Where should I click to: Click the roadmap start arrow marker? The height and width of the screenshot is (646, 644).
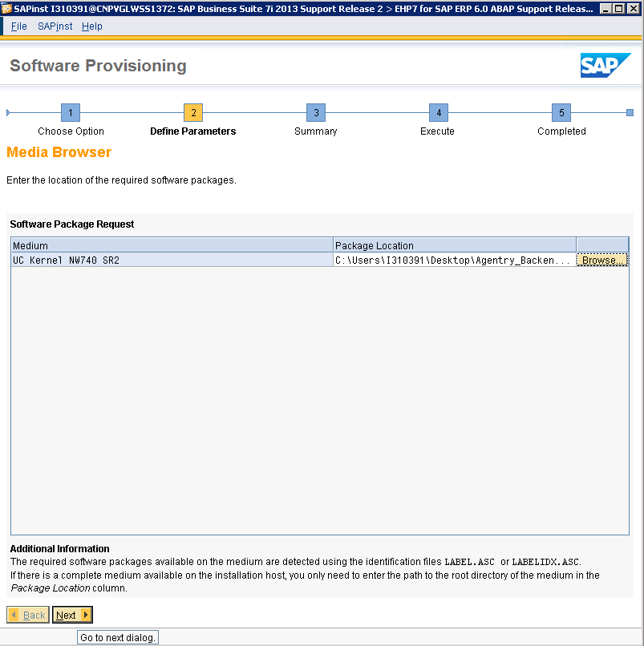[x=9, y=113]
